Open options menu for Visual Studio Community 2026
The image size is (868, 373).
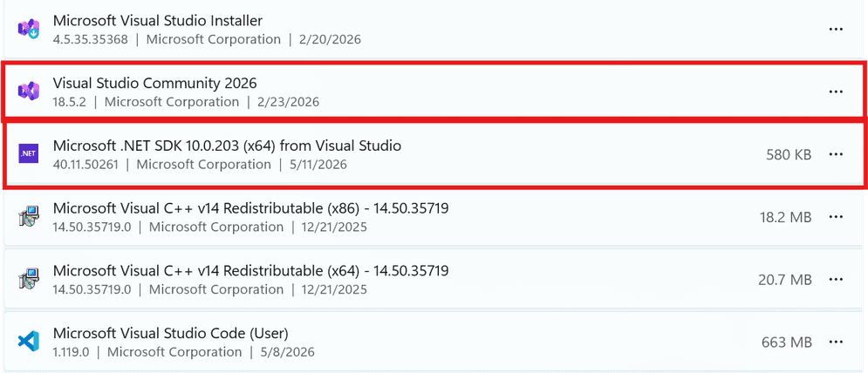[x=836, y=92]
